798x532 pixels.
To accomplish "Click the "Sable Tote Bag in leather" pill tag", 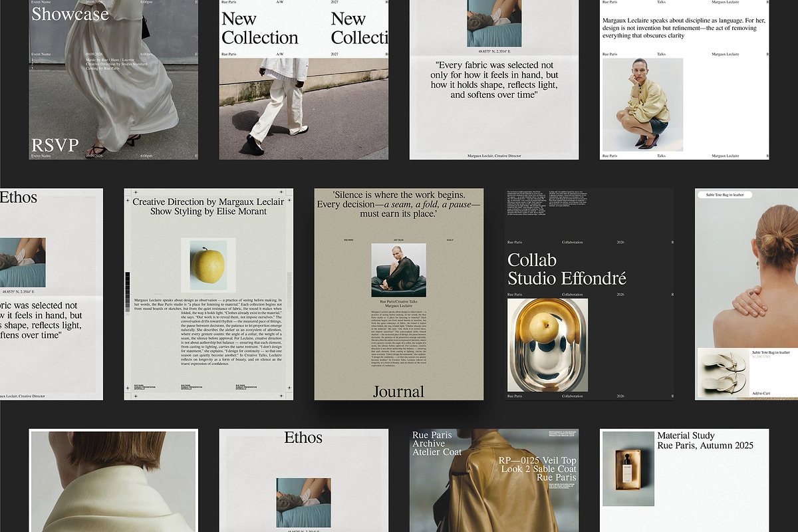I will pyautogui.click(x=724, y=195).
